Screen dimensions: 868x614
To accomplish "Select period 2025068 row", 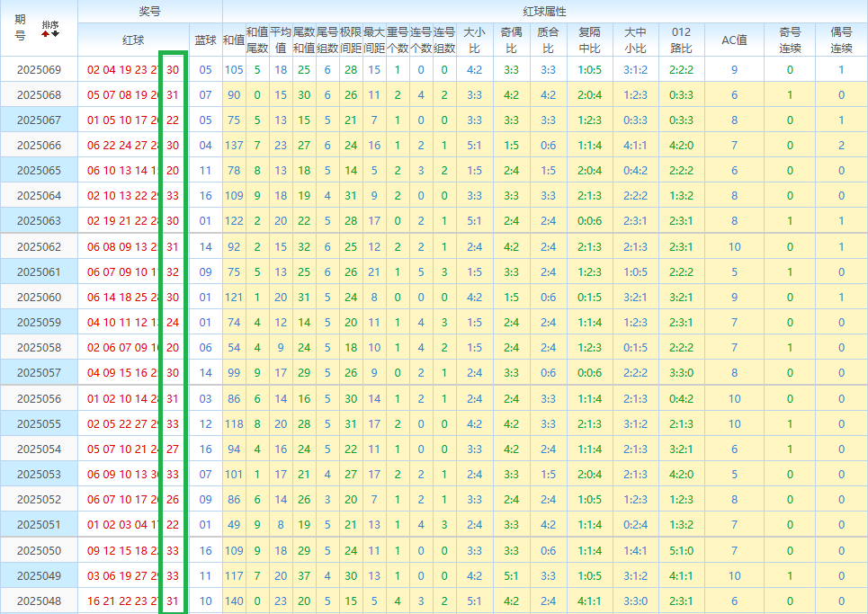I will [x=434, y=94].
